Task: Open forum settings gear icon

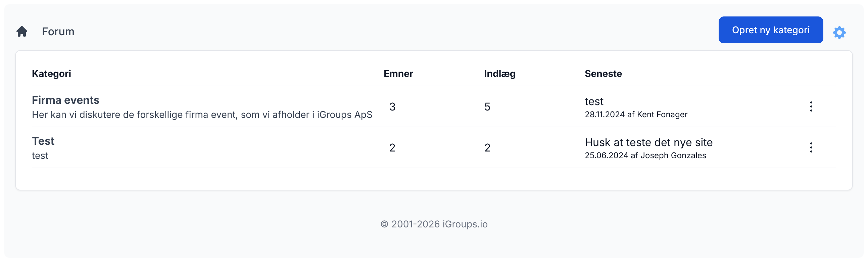Action: (x=839, y=33)
